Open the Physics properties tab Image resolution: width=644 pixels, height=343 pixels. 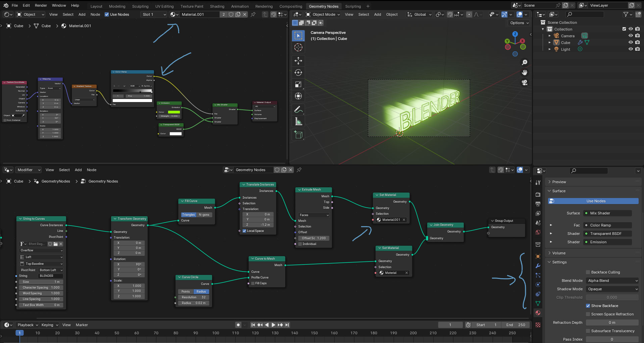point(538,285)
